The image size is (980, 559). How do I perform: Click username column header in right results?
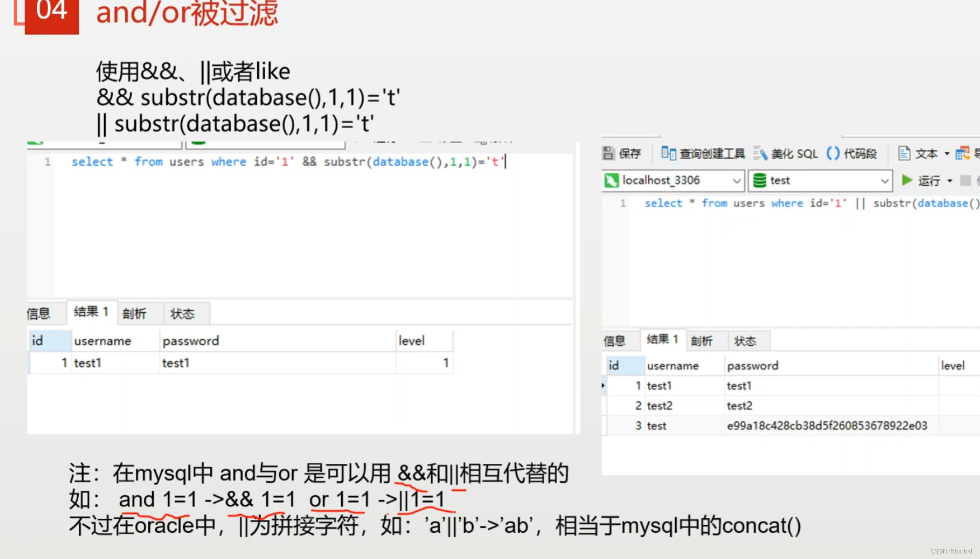tap(684, 365)
